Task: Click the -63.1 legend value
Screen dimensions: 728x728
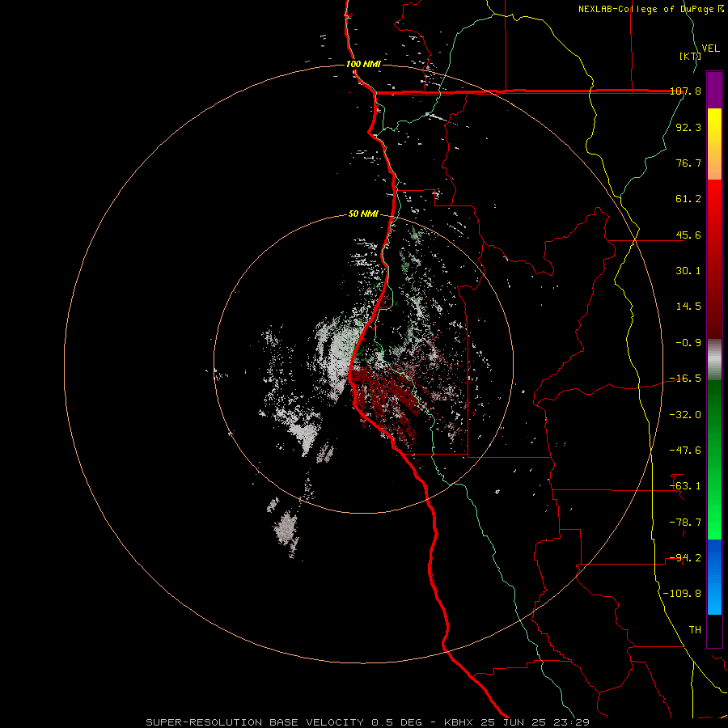Action: click(685, 486)
